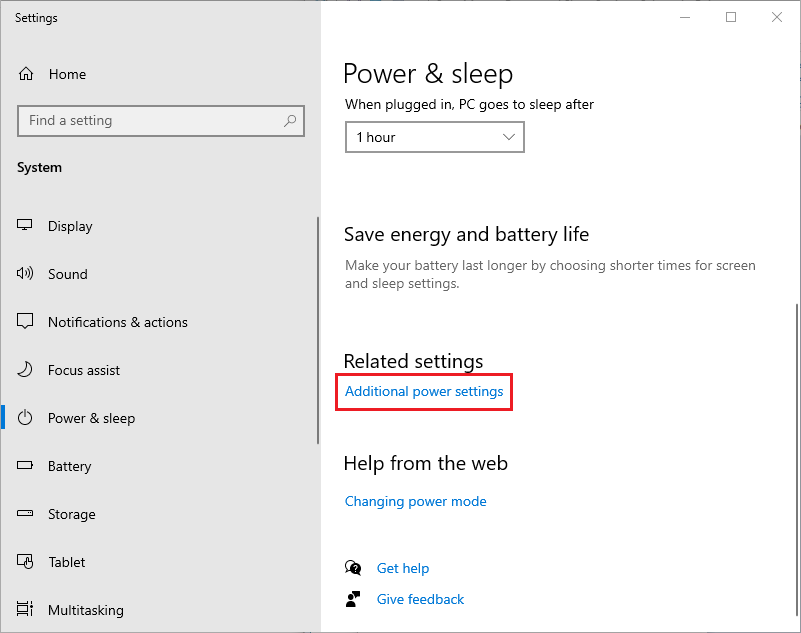Change the 1 hour sleep setting
Viewport: 801px width, 633px height.
434,137
